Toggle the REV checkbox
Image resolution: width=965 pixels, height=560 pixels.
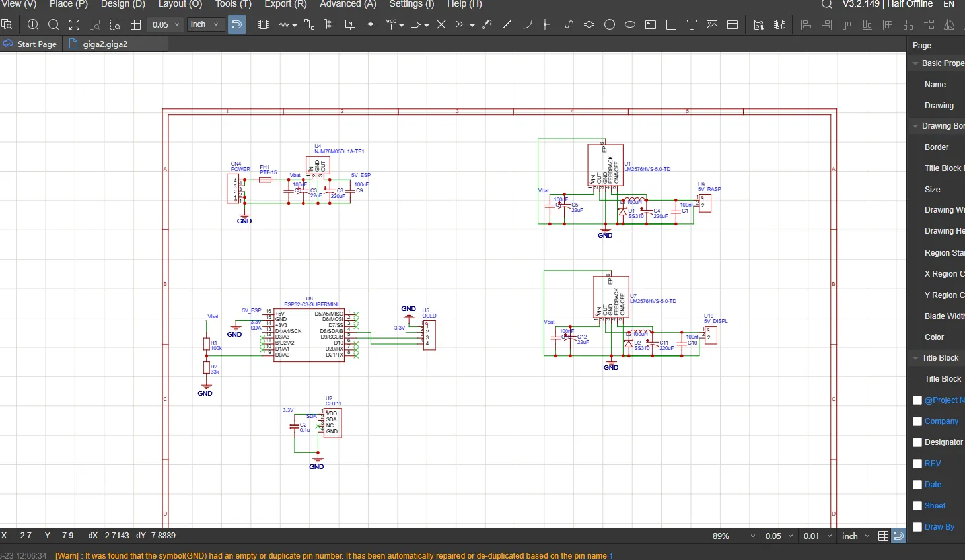click(x=917, y=464)
